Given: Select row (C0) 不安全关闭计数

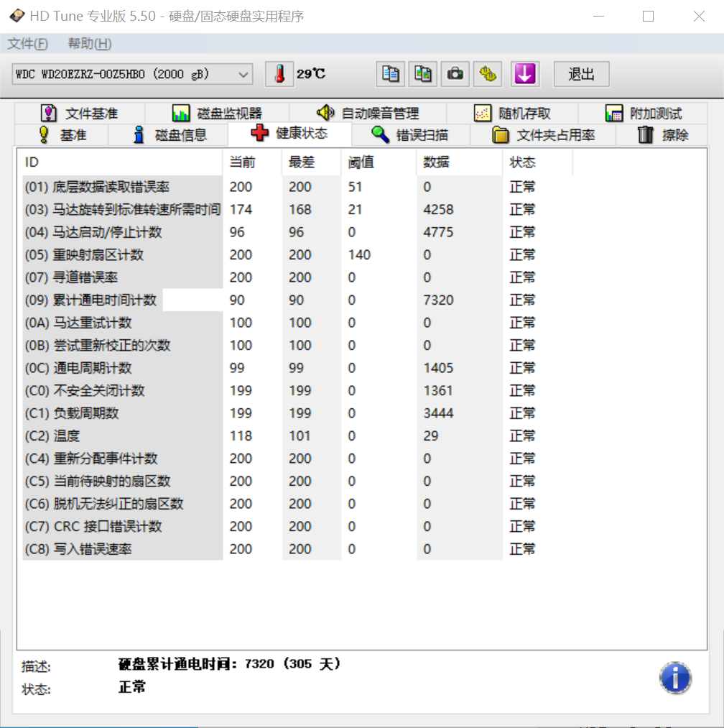Looking at the screenshot, I should coord(297,390).
